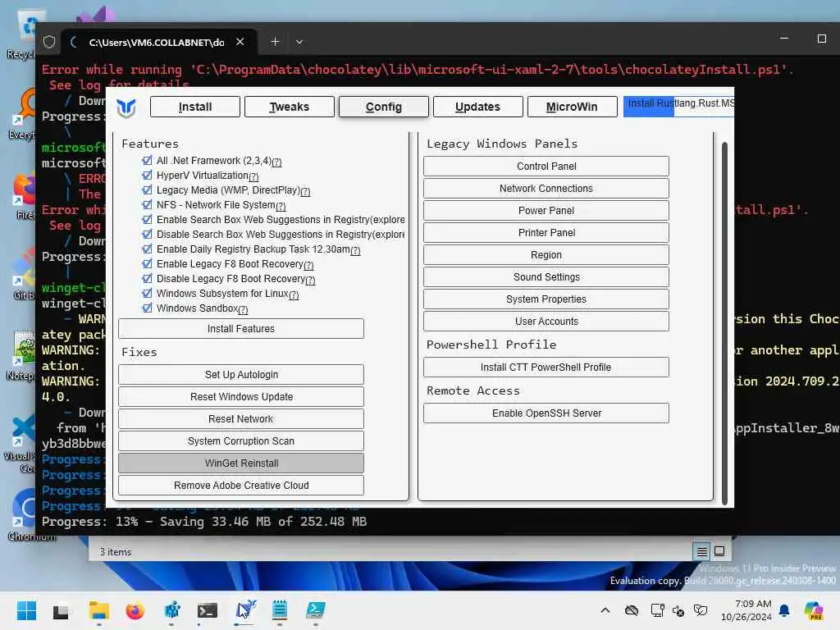Switch to the Config tab

pos(384,107)
